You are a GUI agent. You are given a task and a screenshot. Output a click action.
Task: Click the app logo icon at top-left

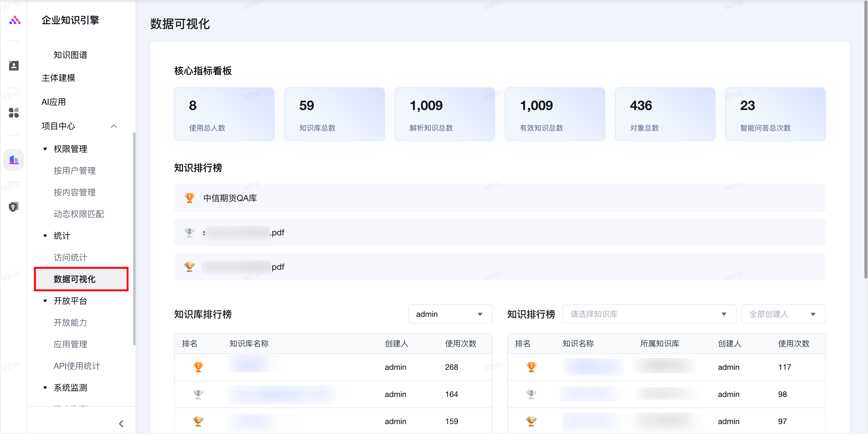[14, 20]
